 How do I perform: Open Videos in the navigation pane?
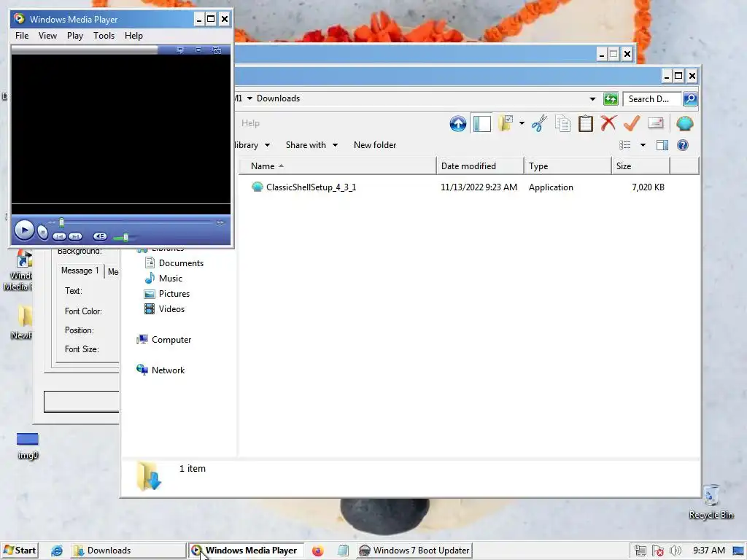pyautogui.click(x=171, y=309)
